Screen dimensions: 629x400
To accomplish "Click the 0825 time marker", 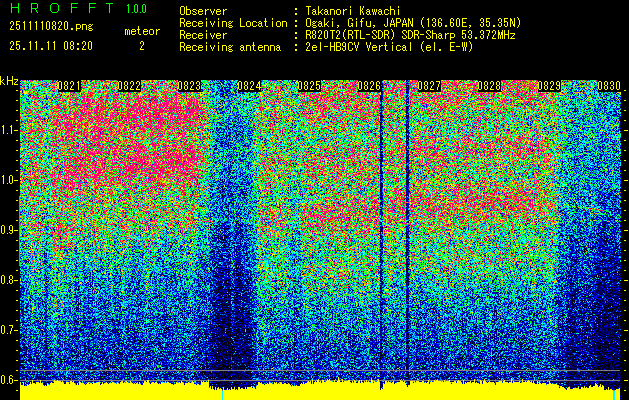I will point(309,86).
